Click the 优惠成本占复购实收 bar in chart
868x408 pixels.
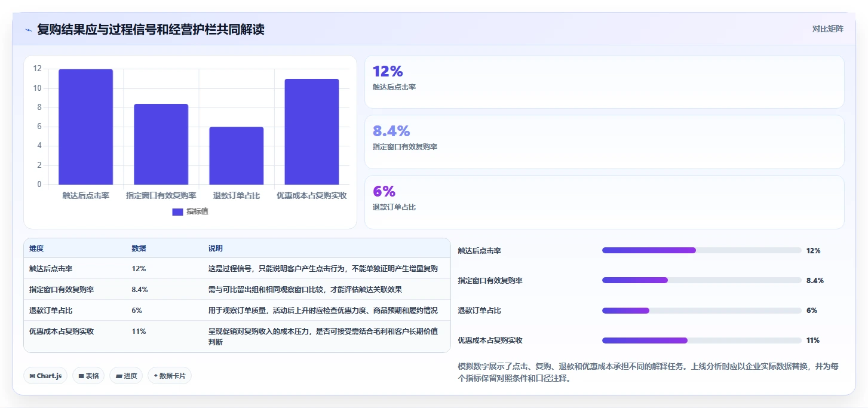[312, 131]
